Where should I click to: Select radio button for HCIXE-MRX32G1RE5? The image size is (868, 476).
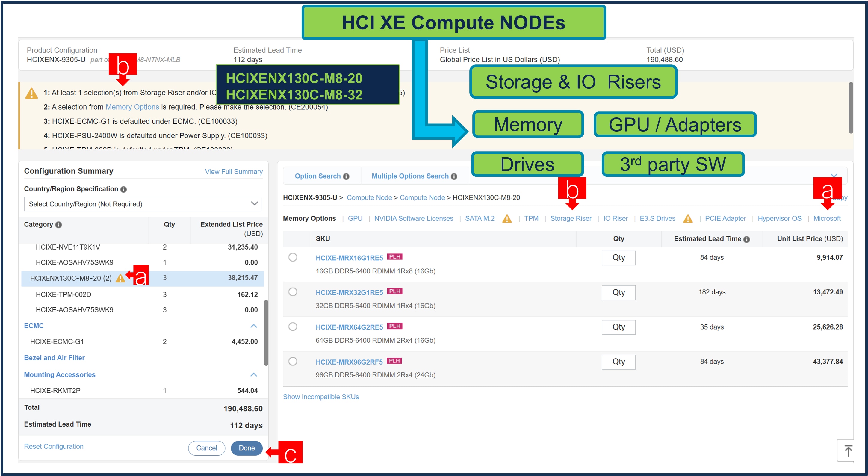pyautogui.click(x=293, y=291)
